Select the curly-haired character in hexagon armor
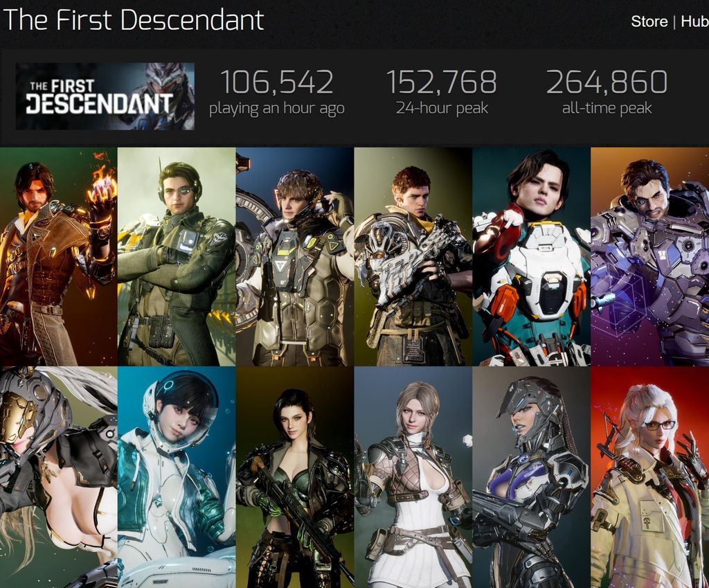Viewport: 709px width, 588px height. pos(295,256)
